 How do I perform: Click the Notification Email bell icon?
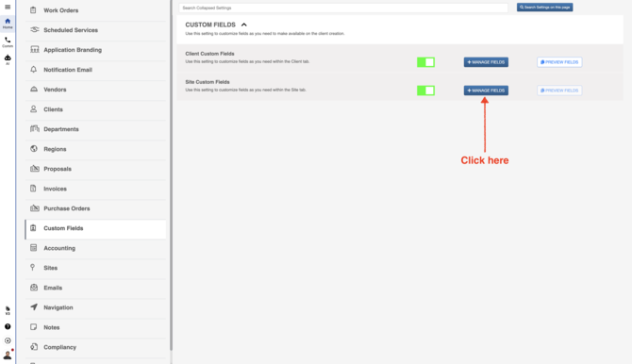pyautogui.click(x=33, y=70)
